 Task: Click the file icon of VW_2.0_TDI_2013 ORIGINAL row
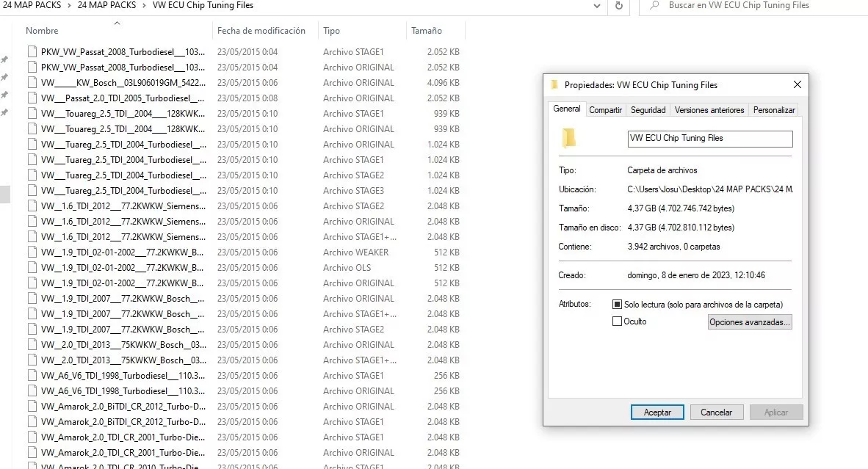33,344
